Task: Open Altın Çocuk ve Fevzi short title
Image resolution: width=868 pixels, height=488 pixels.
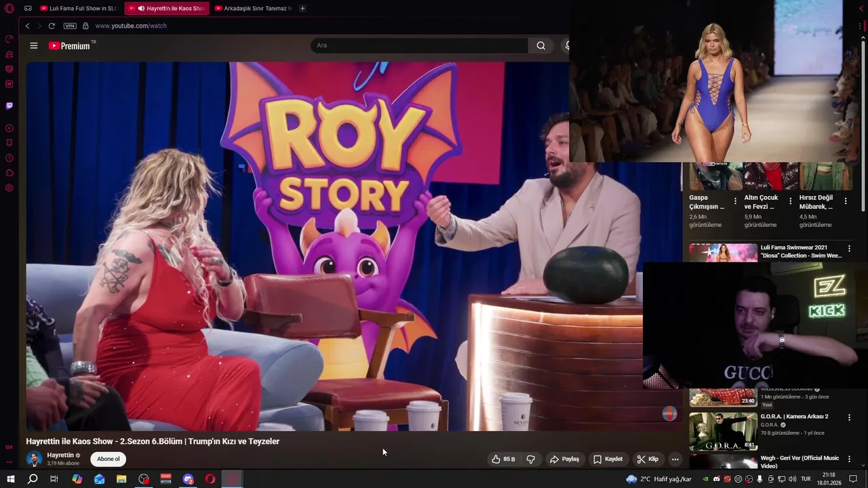Action: [x=762, y=202]
